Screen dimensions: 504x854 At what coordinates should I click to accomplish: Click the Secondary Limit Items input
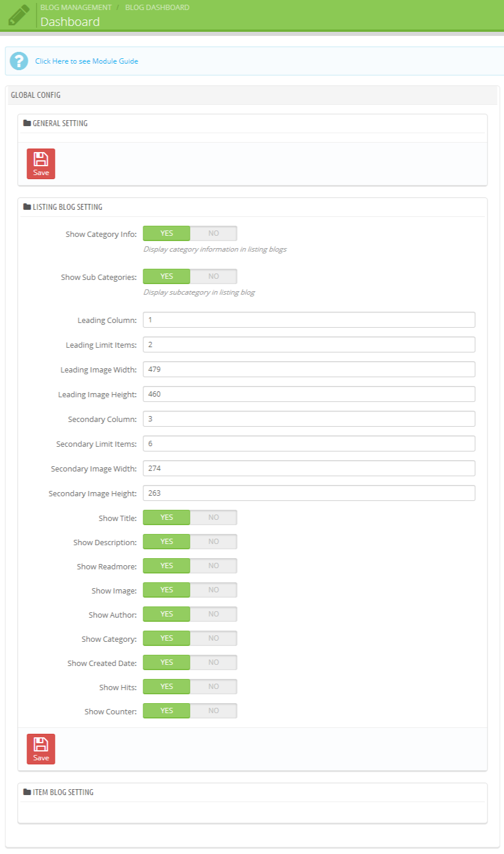[x=309, y=444]
